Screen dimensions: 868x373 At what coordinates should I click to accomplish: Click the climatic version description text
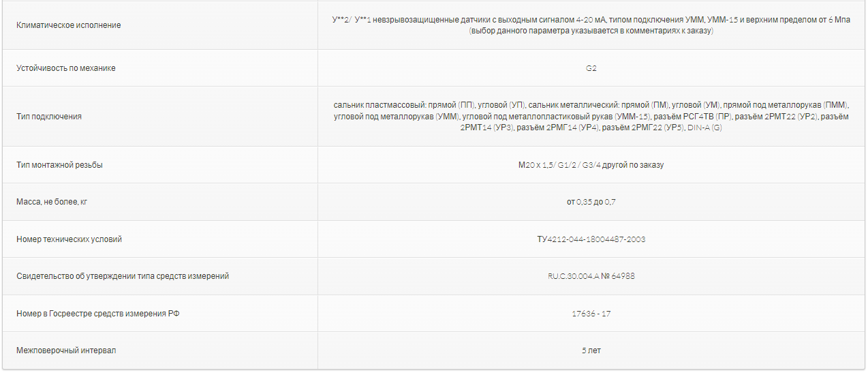(x=591, y=25)
